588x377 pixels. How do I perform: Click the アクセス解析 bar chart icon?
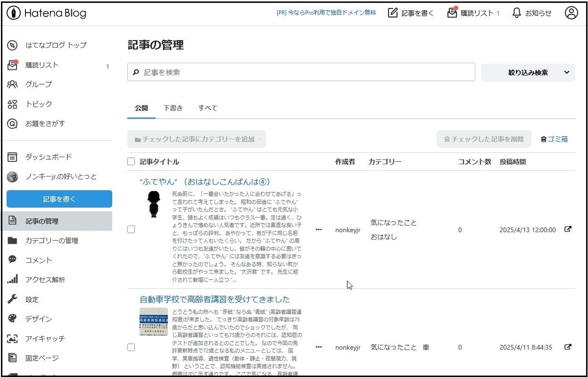click(13, 280)
